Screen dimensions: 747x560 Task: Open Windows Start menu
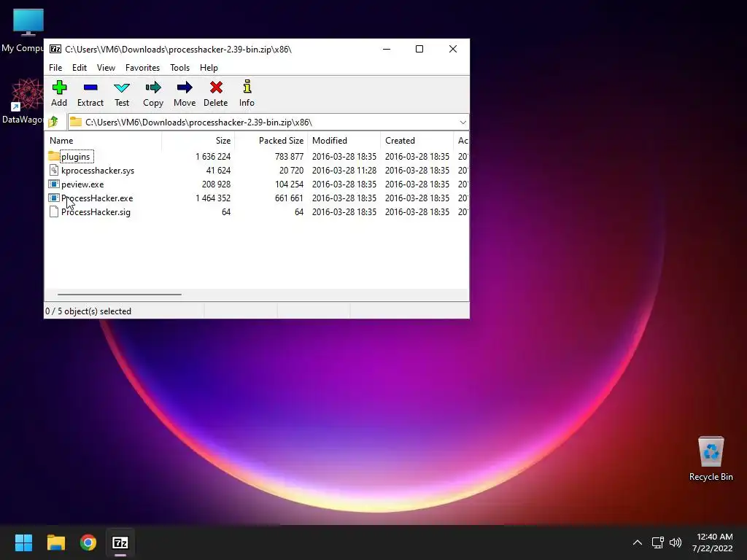click(x=23, y=542)
